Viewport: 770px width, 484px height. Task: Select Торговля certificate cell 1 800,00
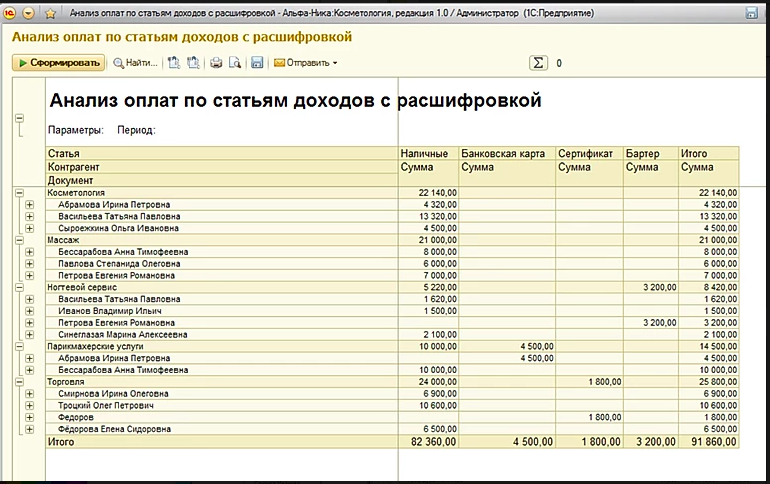point(589,381)
